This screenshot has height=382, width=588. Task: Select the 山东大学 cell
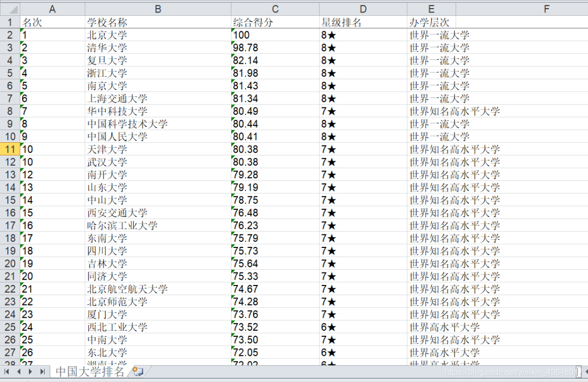[x=158, y=187]
